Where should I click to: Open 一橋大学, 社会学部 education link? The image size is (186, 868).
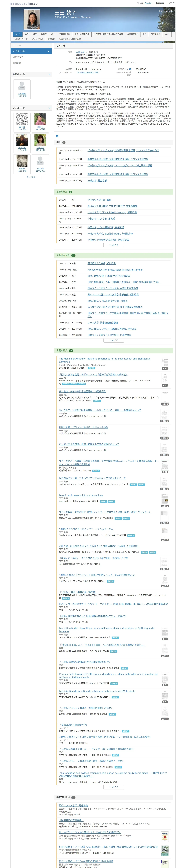97,181
